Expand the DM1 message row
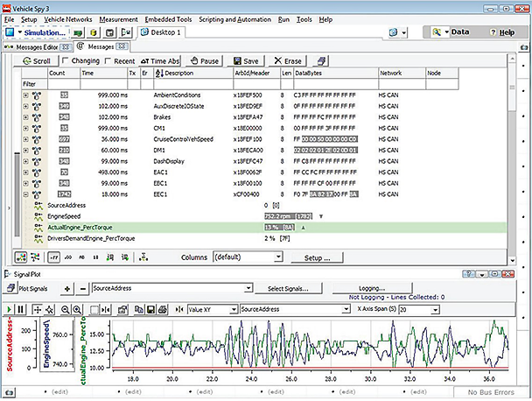 point(25,150)
